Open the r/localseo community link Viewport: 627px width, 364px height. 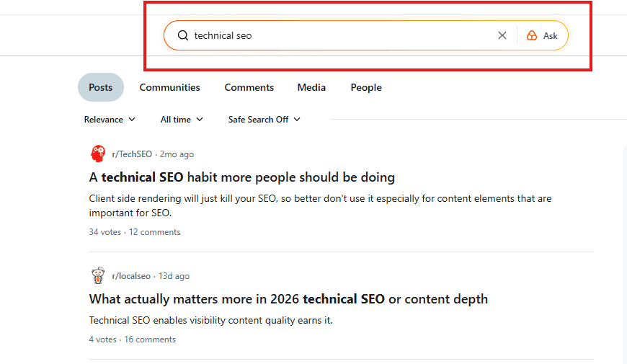click(x=131, y=276)
